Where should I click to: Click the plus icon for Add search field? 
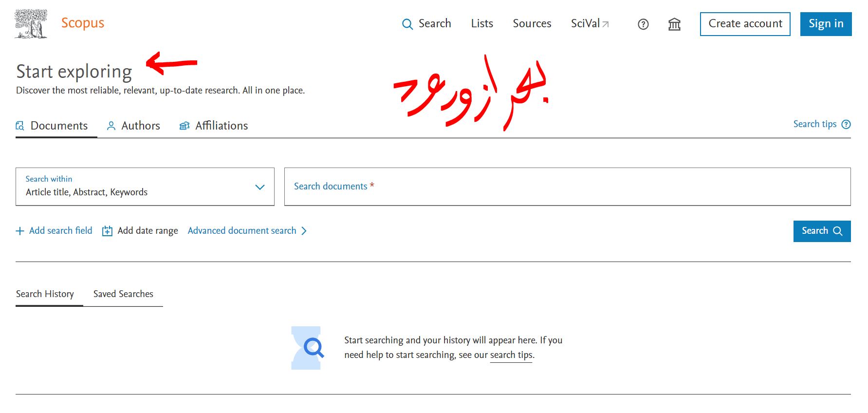[x=20, y=231]
